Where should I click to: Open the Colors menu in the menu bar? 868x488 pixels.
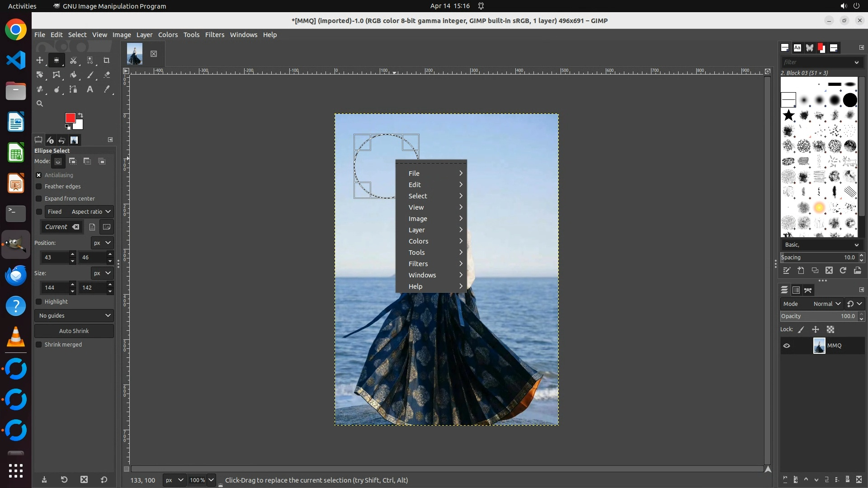click(168, 35)
